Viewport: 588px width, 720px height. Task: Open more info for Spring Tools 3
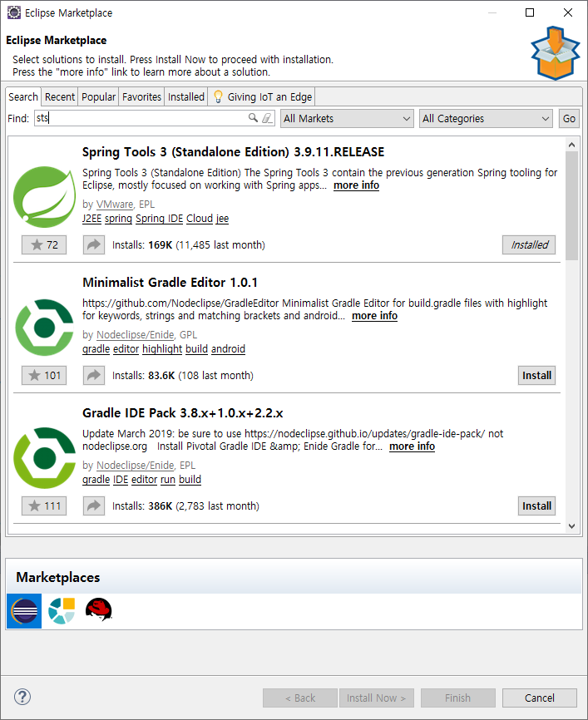point(356,185)
